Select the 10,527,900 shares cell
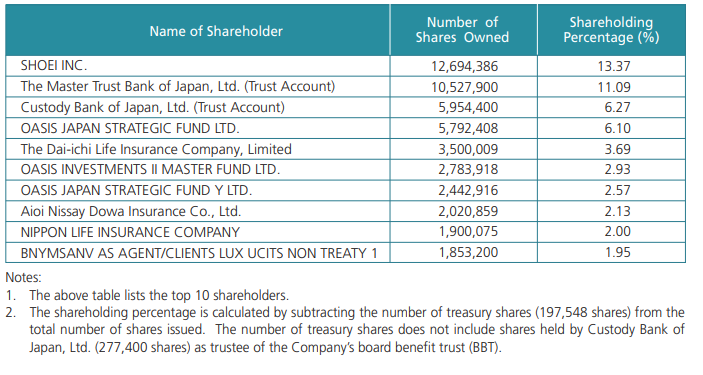Screen dimensions: 703x375 coord(464,87)
